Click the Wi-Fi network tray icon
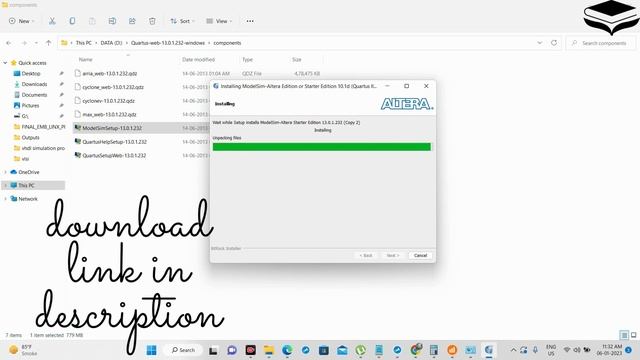The width and height of the screenshot is (640, 360). pos(567,350)
